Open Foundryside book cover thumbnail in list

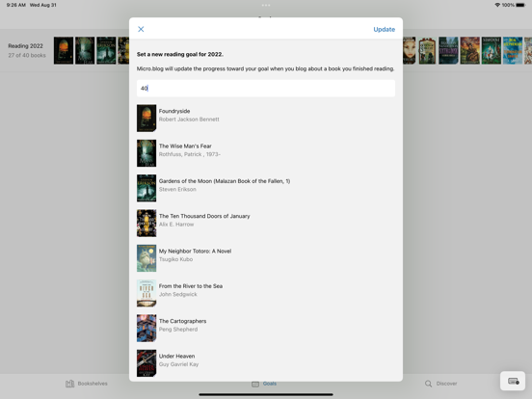click(146, 119)
